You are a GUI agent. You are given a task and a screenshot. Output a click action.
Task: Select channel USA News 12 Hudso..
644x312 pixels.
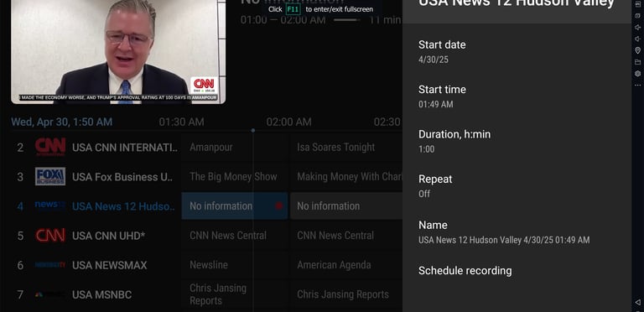point(123,206)
